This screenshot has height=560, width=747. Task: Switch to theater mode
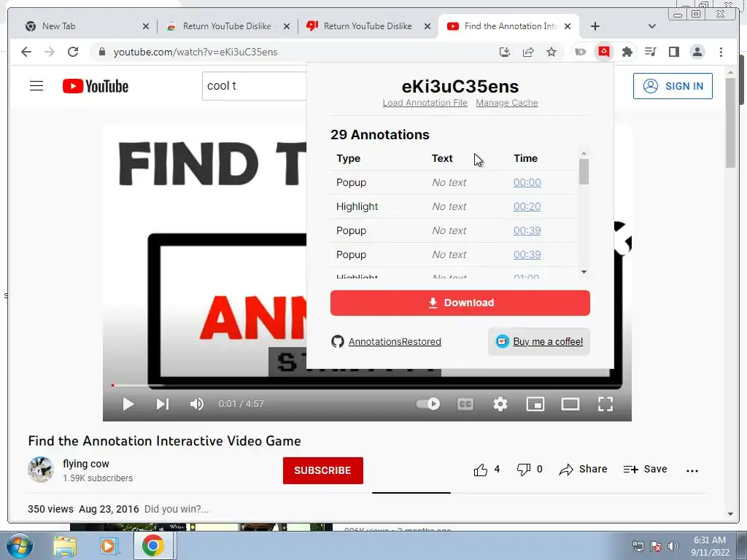pos(570,404)
